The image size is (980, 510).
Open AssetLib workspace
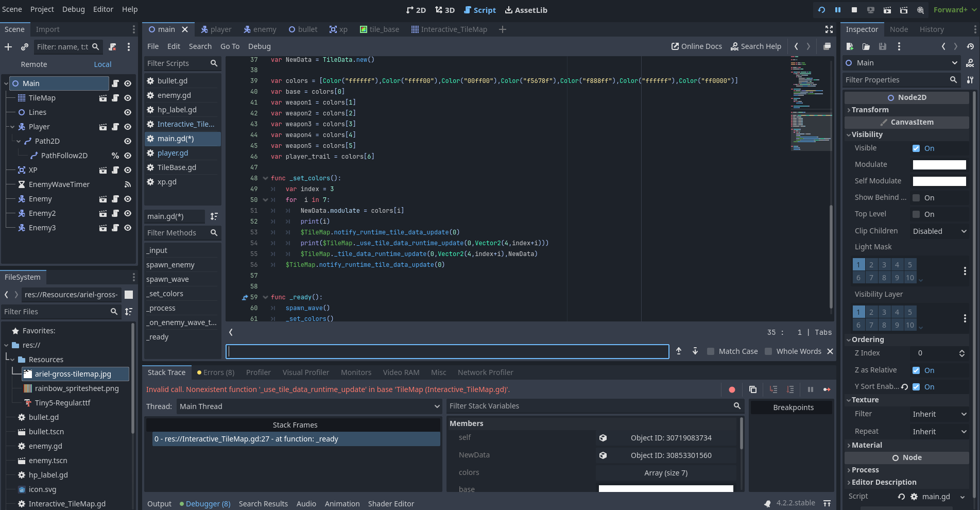526,10
